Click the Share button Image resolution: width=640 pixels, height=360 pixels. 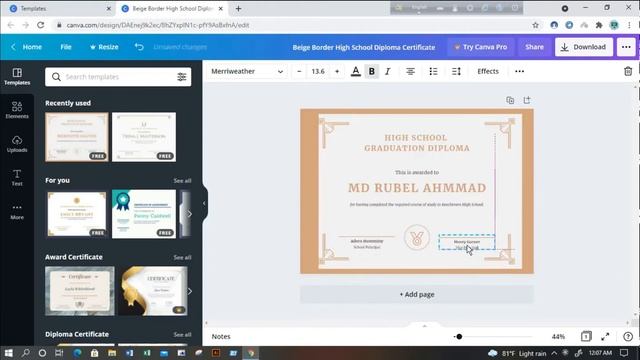pyautogui.click(x=534, y=47)
